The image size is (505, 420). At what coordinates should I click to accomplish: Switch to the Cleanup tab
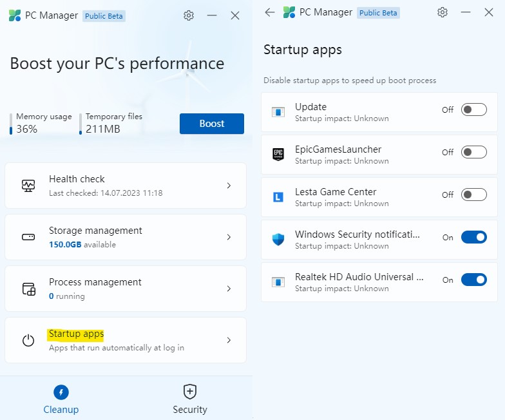[61, 399]
